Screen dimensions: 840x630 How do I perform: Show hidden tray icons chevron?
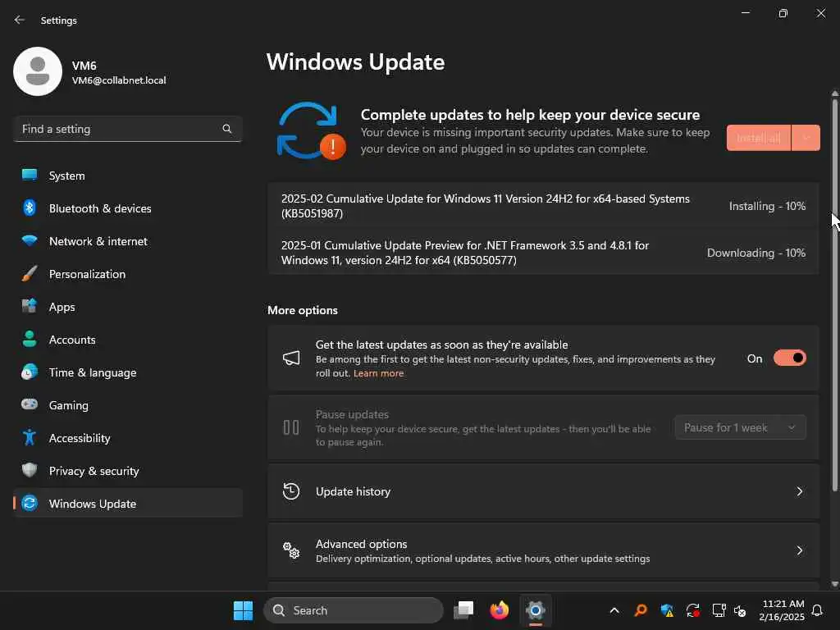(614, 610)
